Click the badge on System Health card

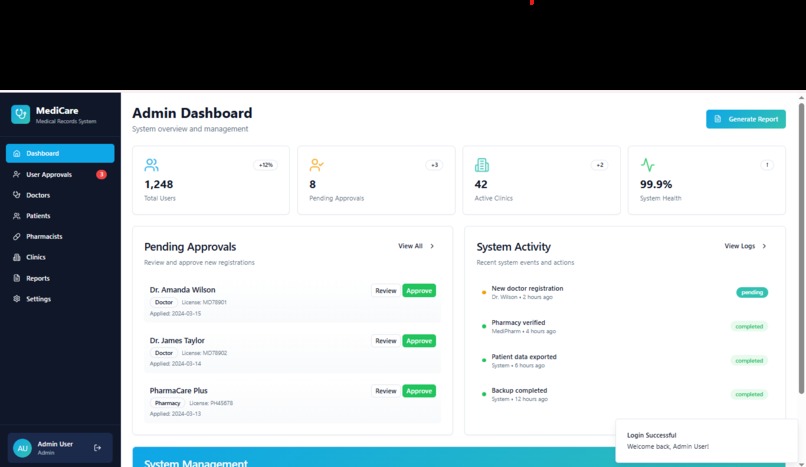point(767,165)
